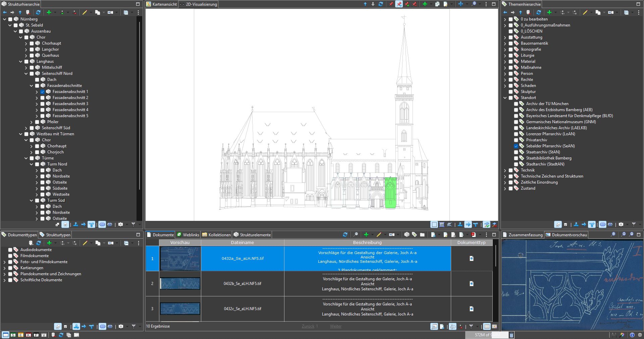Click green plus icon in Themenhierarchie toolbar

click(x=549, y=12)
